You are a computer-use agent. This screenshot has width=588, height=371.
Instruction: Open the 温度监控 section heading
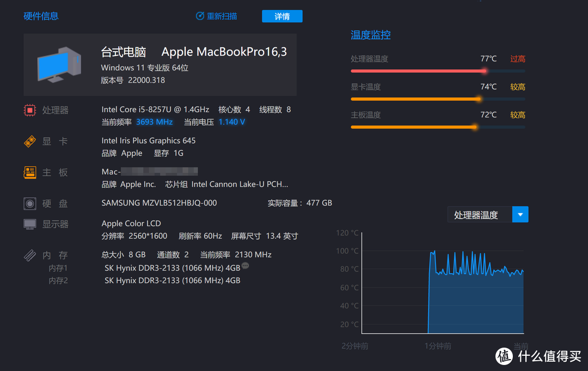point(371,35)
